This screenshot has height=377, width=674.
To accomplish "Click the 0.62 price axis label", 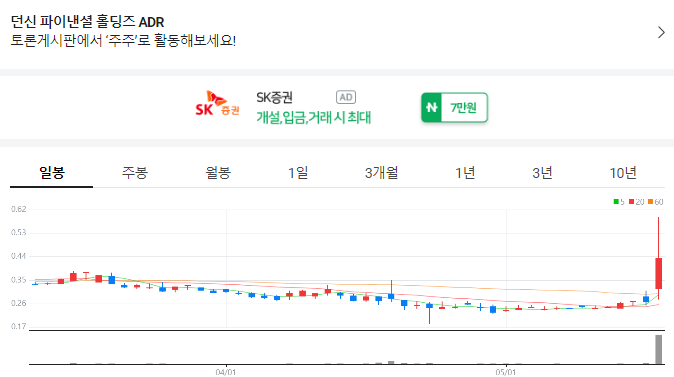I will 18,209.
